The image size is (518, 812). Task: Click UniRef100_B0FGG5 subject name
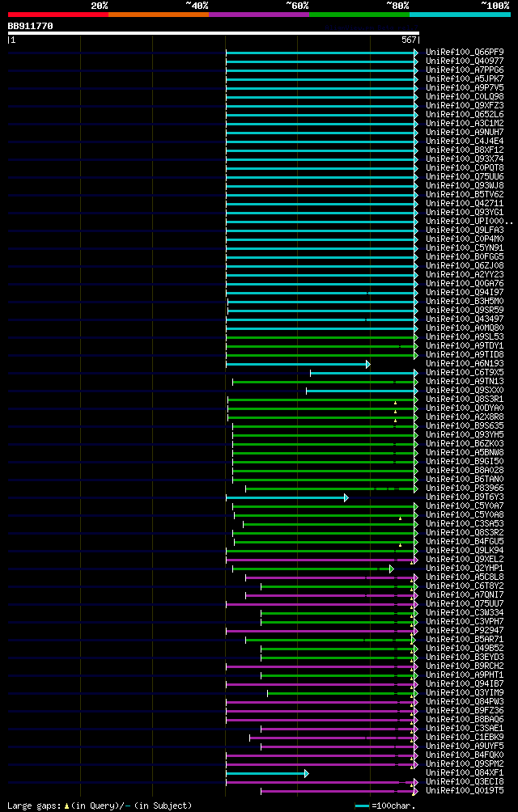tap(465, 257)
